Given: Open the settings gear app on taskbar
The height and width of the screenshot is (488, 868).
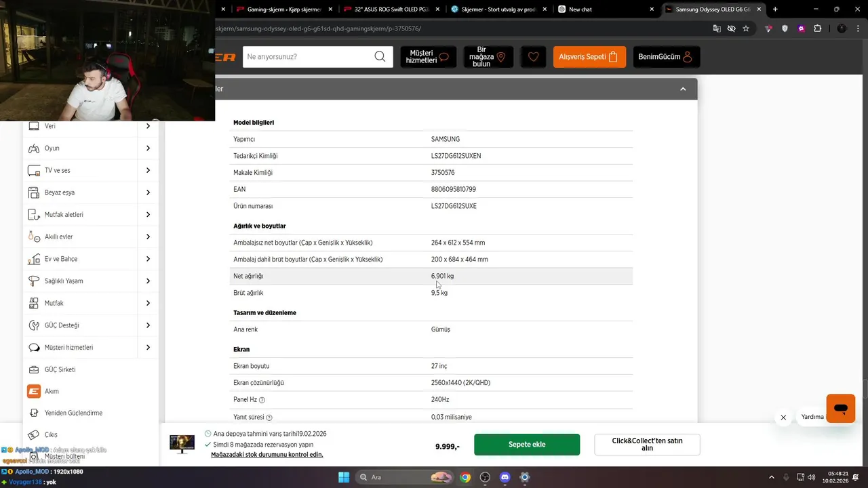Looking at the screenshot, I should [524, 477].
